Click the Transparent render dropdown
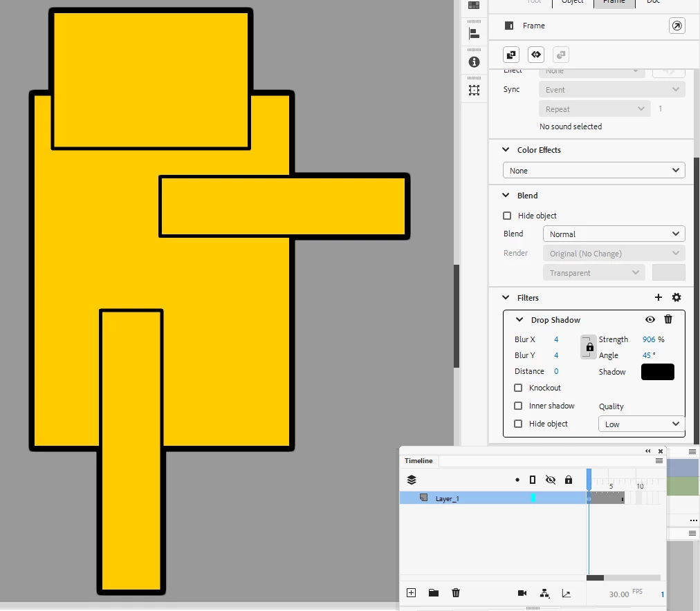The width and height of the screenshot is (700, 611). pos(593,272)
